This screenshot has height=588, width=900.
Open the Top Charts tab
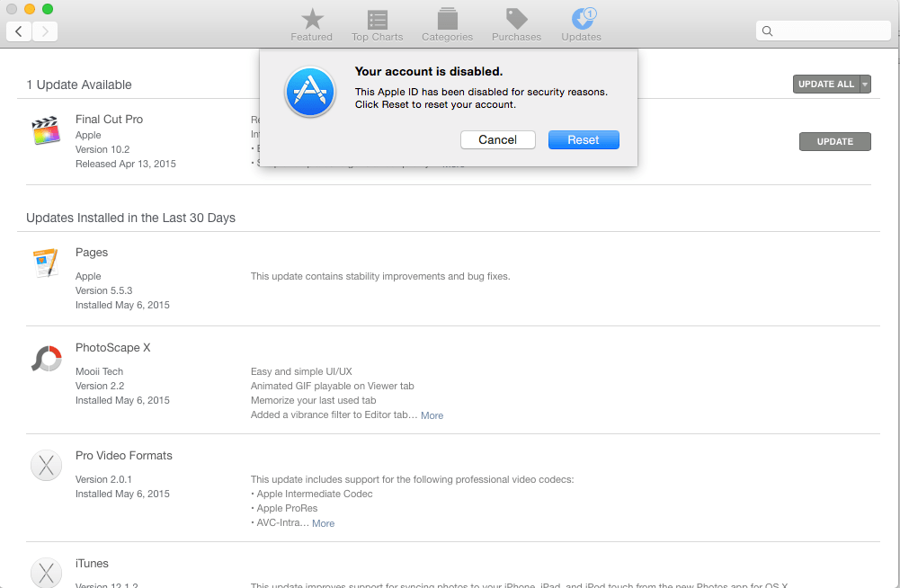point(377,25)
